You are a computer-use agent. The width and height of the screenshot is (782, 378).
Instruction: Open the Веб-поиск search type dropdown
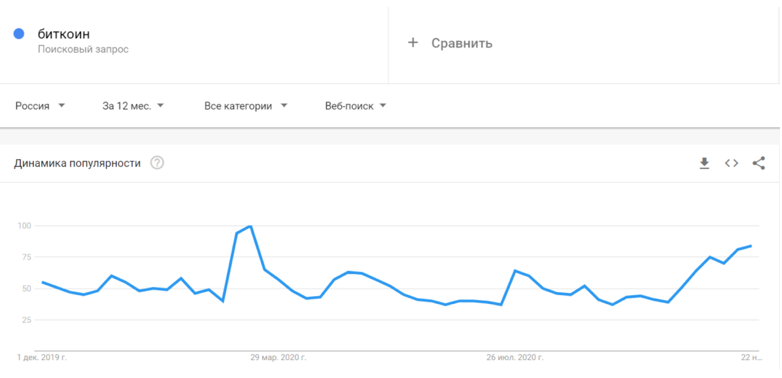point(356,106)
